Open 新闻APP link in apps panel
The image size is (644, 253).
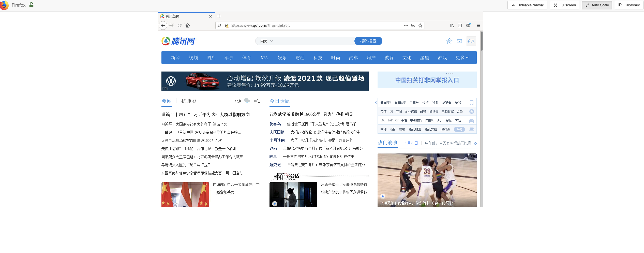coord(386,103)
